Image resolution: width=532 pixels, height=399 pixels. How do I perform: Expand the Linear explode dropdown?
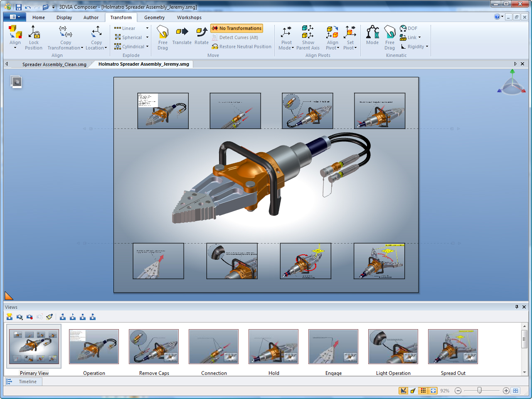click(x=147, y=28)
